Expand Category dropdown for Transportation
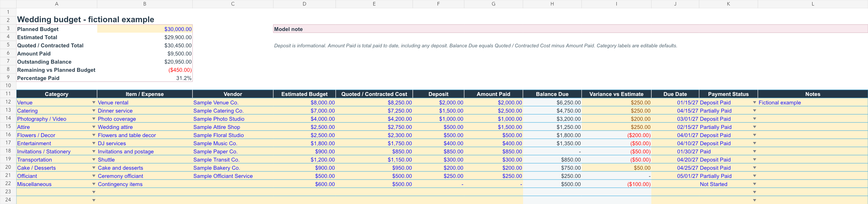The width and height of the screenshot is (868, 204). (x=94, y=160)
